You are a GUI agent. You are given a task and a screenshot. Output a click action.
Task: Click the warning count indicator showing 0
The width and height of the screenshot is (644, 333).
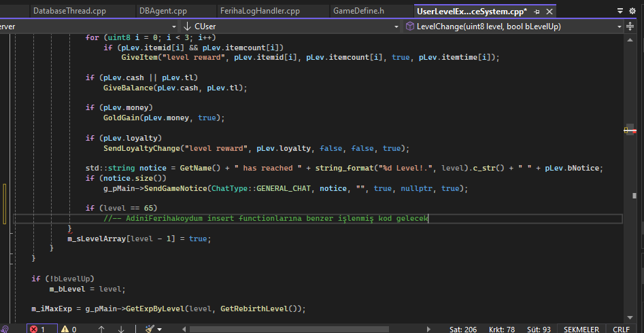tap(69, 329)
